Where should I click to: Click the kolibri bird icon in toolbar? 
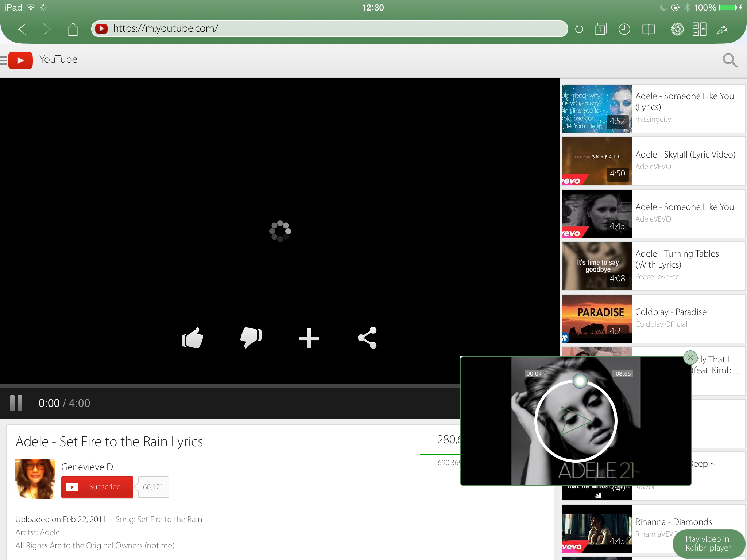[722, 30]
